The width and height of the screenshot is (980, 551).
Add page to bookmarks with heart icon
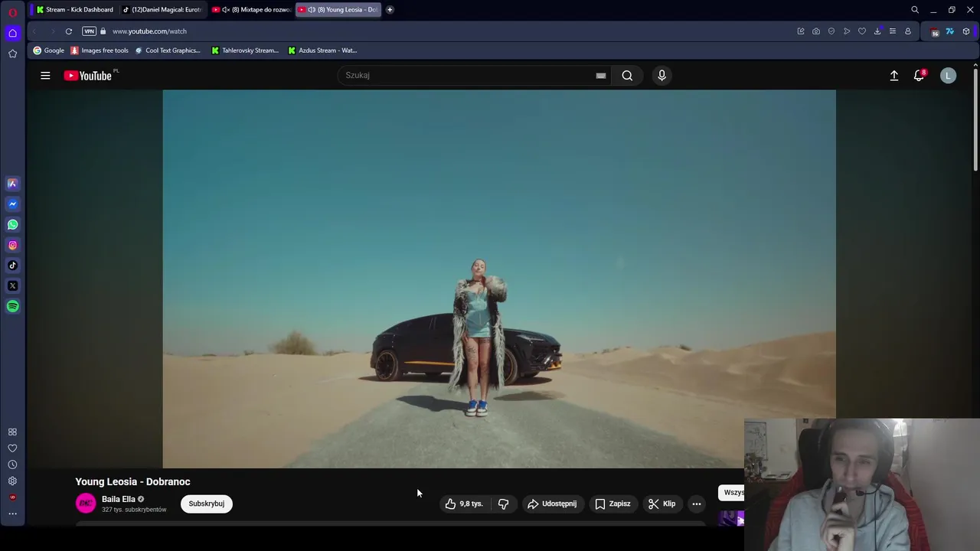(862, 31)
